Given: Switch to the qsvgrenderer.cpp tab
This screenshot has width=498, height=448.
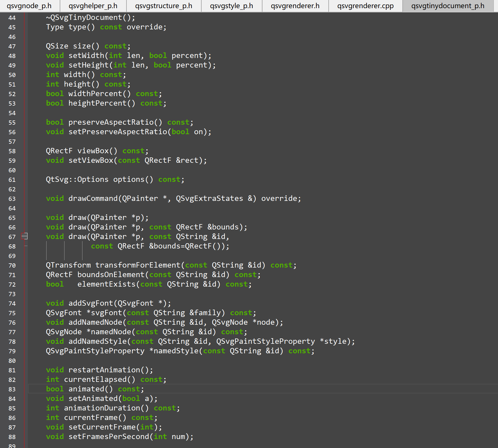Looking at the screenshot, I should coord(365,6).
